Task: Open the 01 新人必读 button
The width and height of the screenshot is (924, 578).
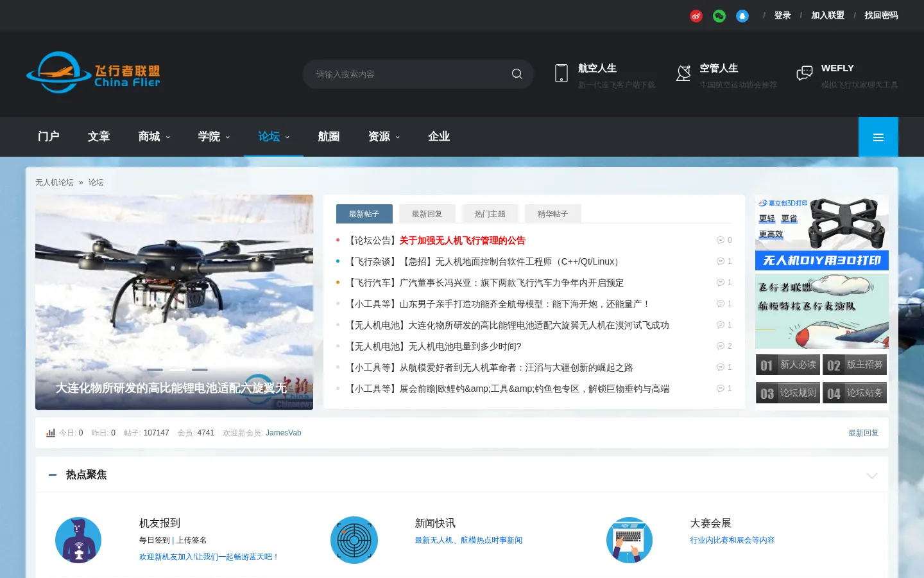Action: tap(788, 365)
